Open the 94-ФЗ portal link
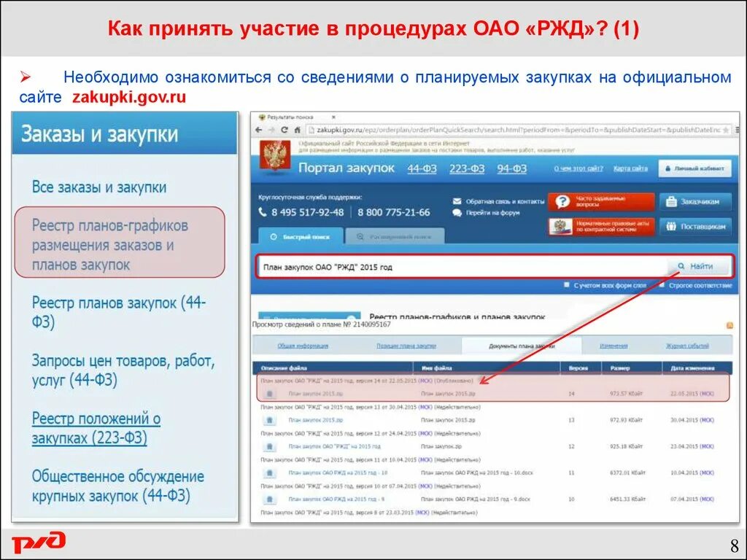 (x=512, y=168)
